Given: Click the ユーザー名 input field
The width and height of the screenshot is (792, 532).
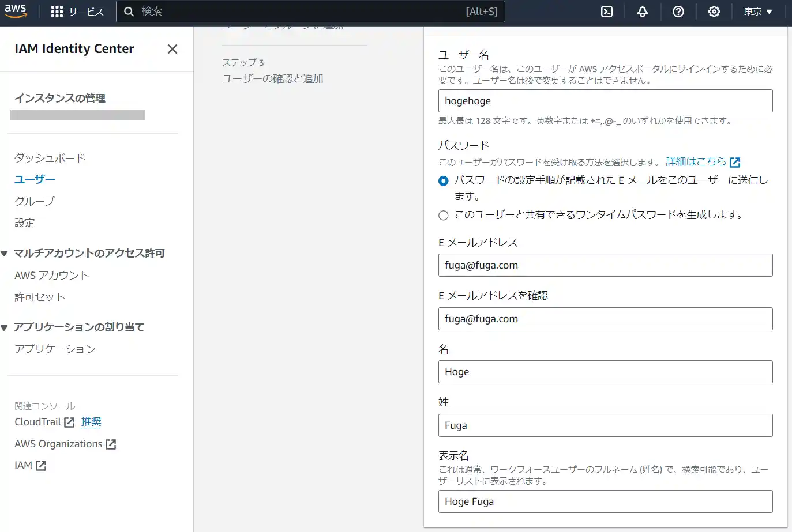Looking at the screenshot, I should [605, 101].
